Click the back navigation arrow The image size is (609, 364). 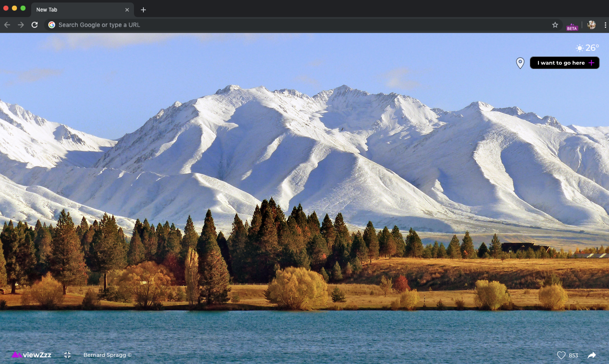click(x=8, y=25)
